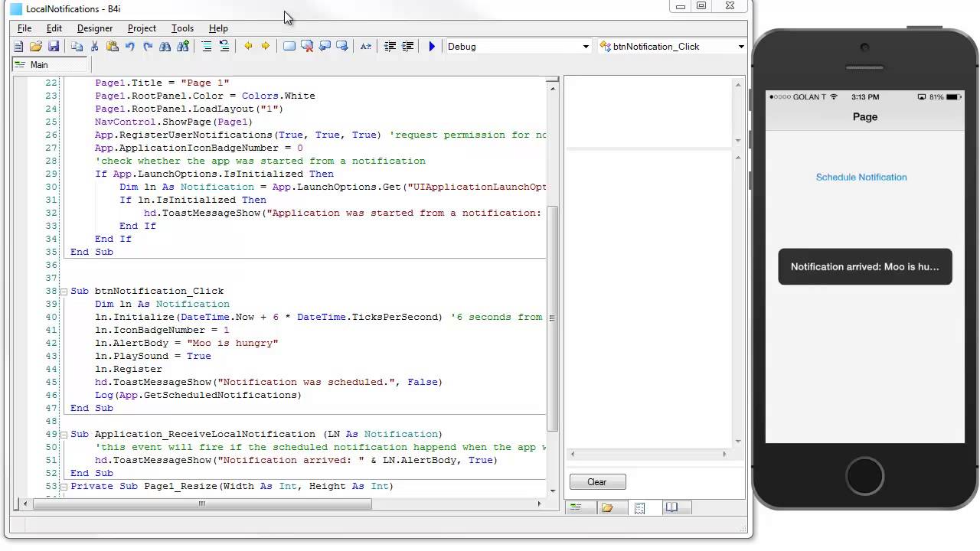The image size is (980, 551).
Task: Tap Schedule Notification on the phone
Action: click(x=861, y=177)
